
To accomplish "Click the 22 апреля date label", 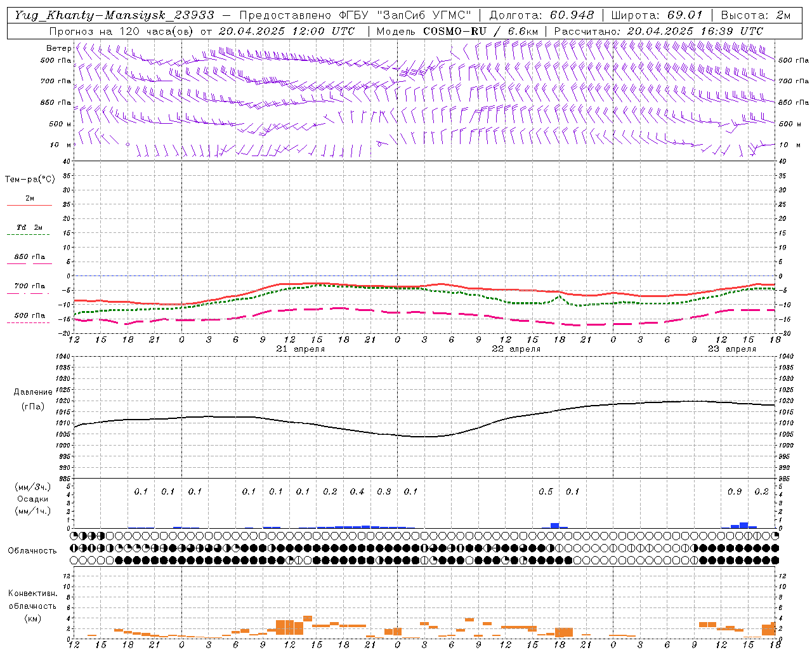I will (x=516, y=349).
